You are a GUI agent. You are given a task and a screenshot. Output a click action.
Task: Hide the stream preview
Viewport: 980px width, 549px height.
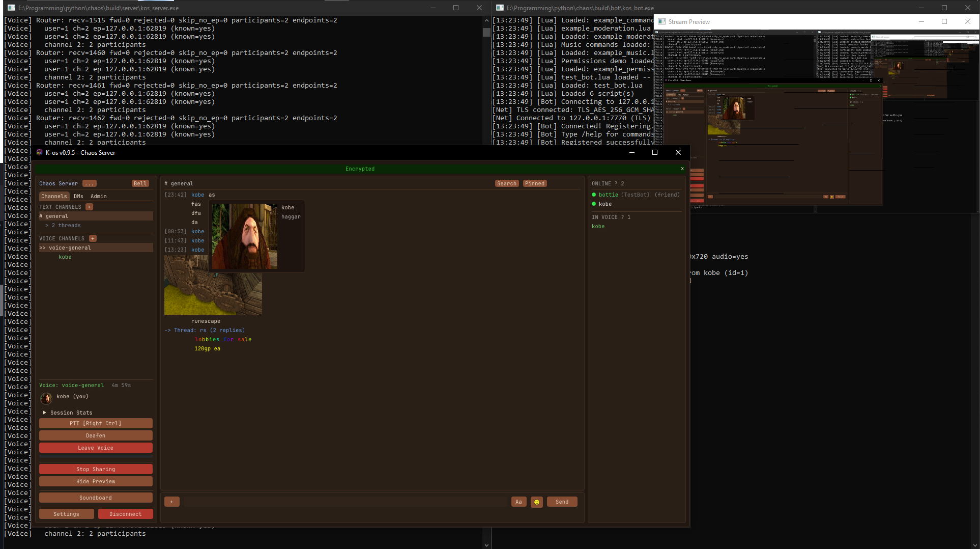click(x=96, y=482)
